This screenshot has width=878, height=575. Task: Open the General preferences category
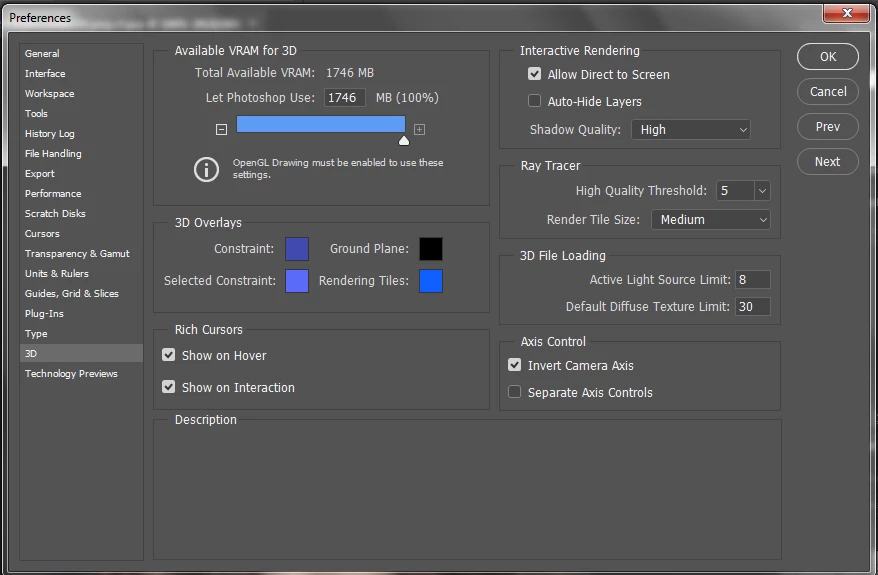81,54
